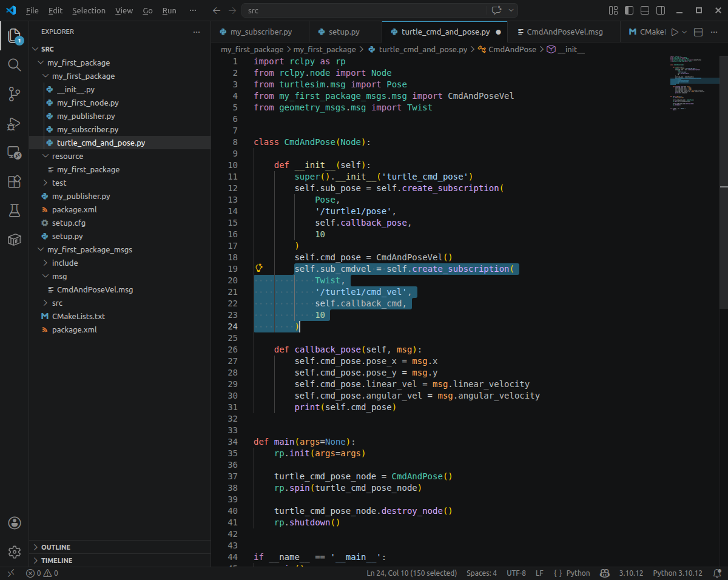
Task: Open the Run dropdown arrow
Action: (x=685, y=32)
